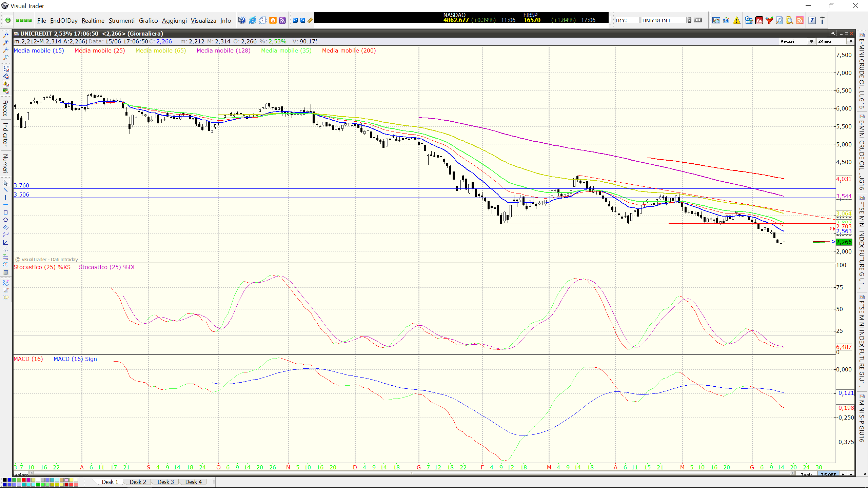Click the yellow ruler icon beside ticker
Image resolution: width=868 pixels, height=488 pixels.
tap(310, 20)
